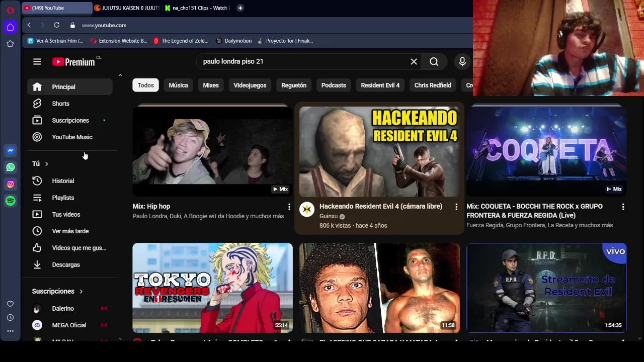Open the Dalerino subscription channel
The width and height of the screenshot is (644, 362).
coord(69,308)
